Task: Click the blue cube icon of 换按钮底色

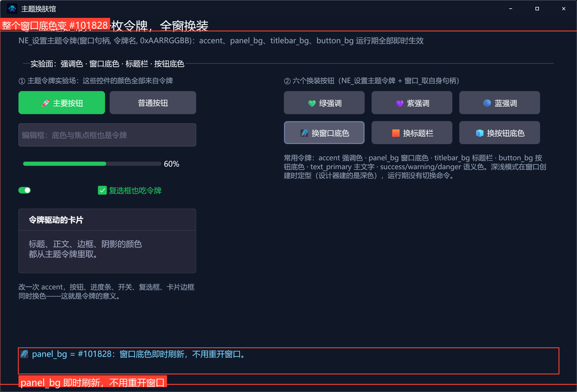Action: [480, 133]
